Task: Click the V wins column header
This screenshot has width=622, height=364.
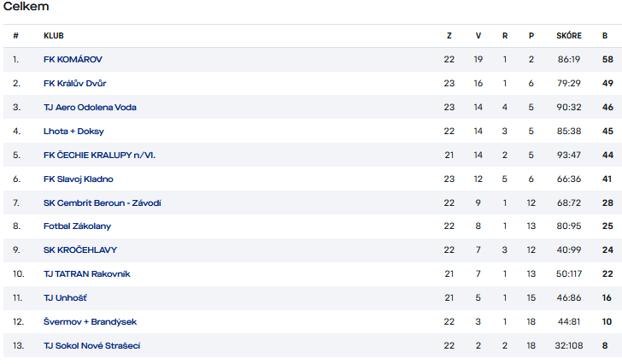Action: [x=478, y=36]
